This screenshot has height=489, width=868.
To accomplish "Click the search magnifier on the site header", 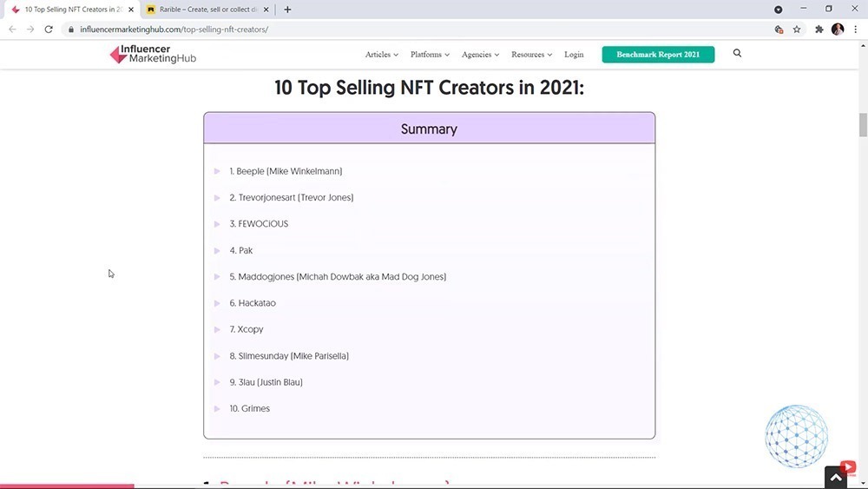I will (737, 53).
